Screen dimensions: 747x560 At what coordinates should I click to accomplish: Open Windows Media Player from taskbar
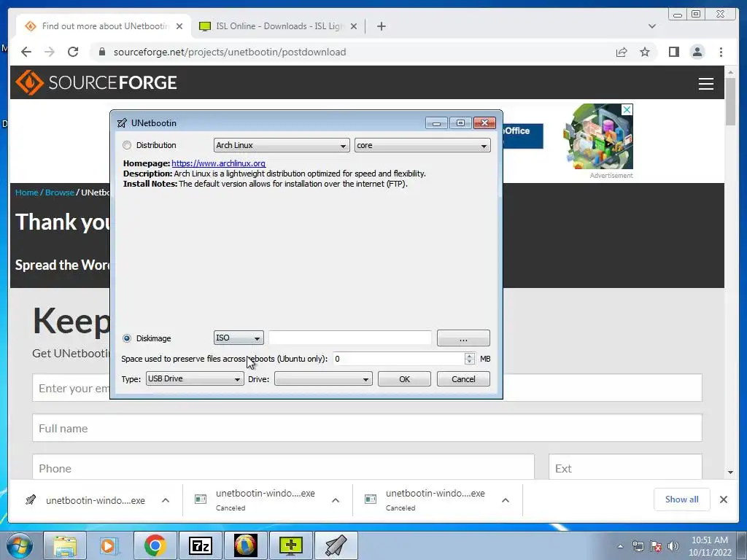coord(109,545)
